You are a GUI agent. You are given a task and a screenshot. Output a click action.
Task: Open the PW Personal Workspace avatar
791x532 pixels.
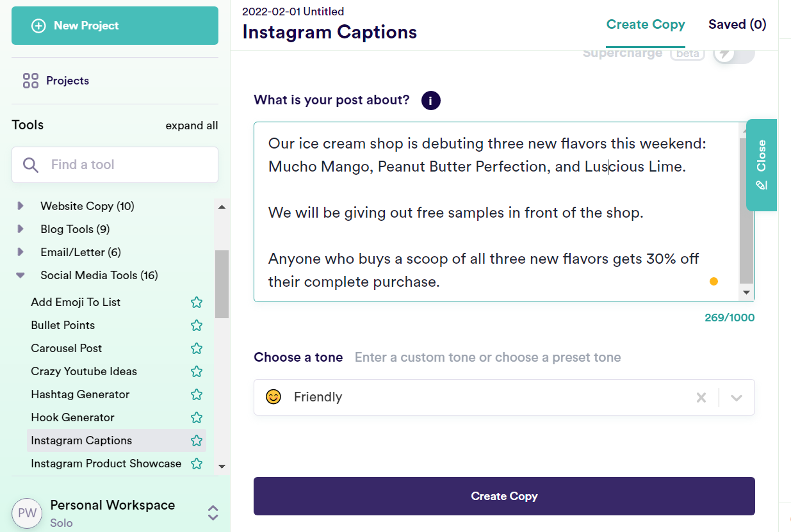27,513
